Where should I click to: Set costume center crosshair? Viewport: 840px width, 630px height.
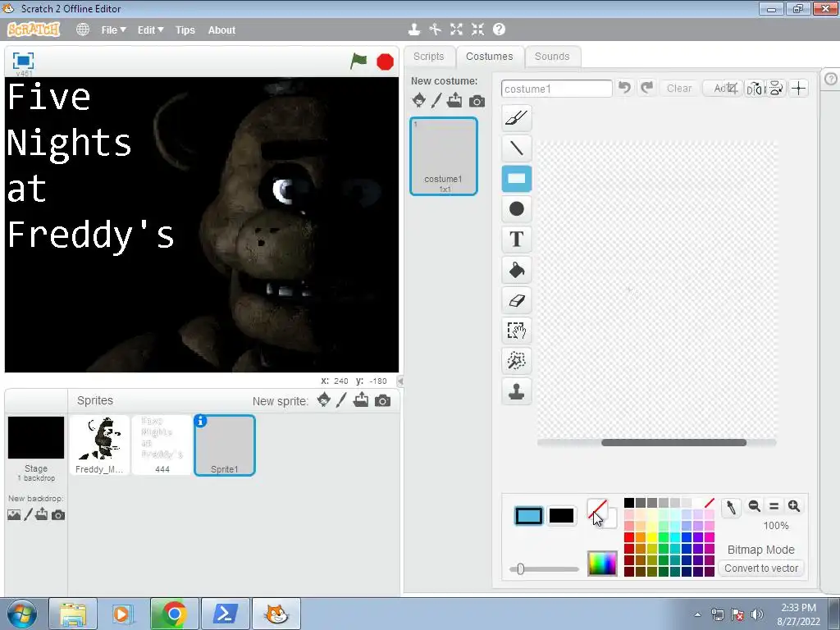[799, 89]
